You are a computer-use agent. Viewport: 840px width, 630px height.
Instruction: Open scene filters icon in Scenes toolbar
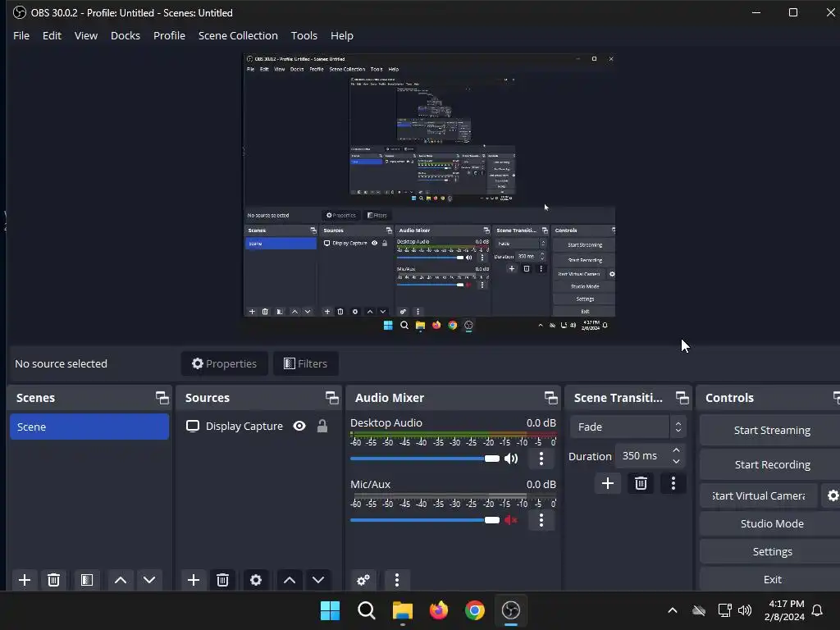[x=87, y=580]
